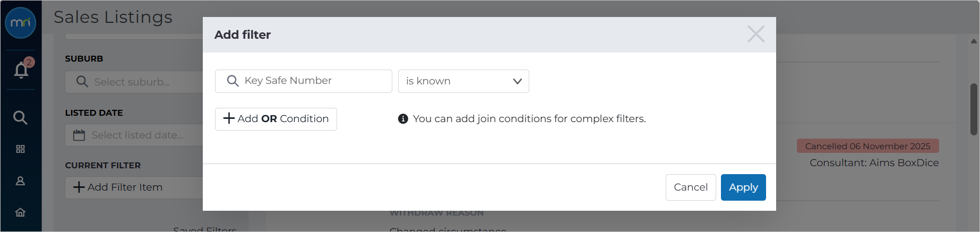Click the chevron arrow of the condition dropdown
980x232 pixels.
pos(517,81)
